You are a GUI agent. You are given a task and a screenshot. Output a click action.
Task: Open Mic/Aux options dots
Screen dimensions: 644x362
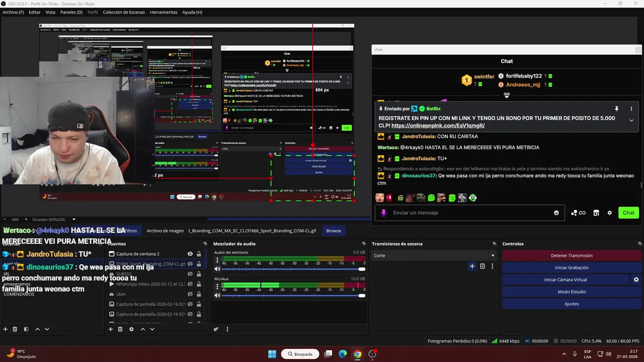[x=217, y=287]
